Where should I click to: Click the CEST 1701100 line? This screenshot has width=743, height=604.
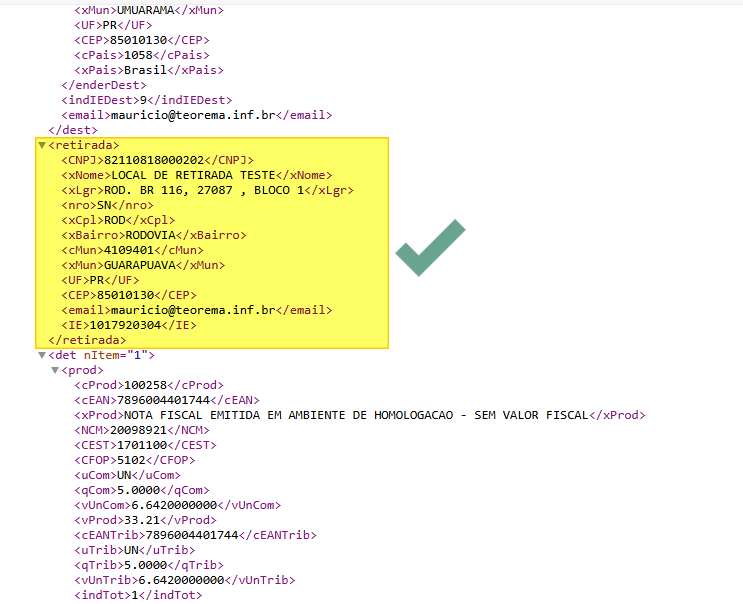point(145,445)
